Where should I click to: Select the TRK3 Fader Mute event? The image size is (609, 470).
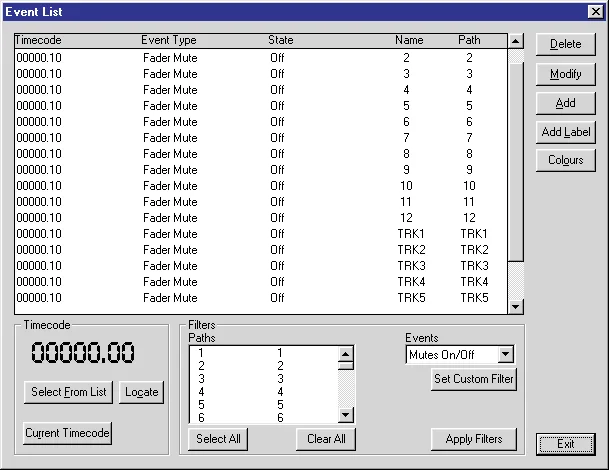(261, 266)
